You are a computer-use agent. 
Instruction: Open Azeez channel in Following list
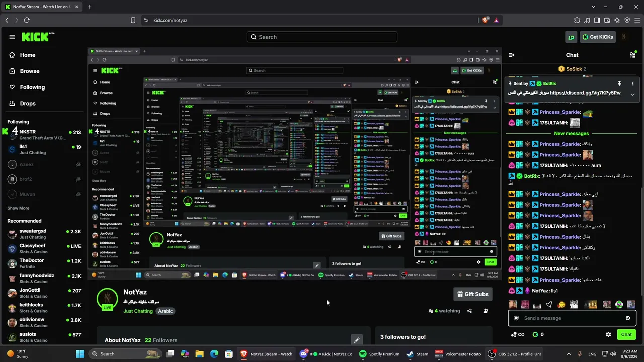tap(44, 164)
